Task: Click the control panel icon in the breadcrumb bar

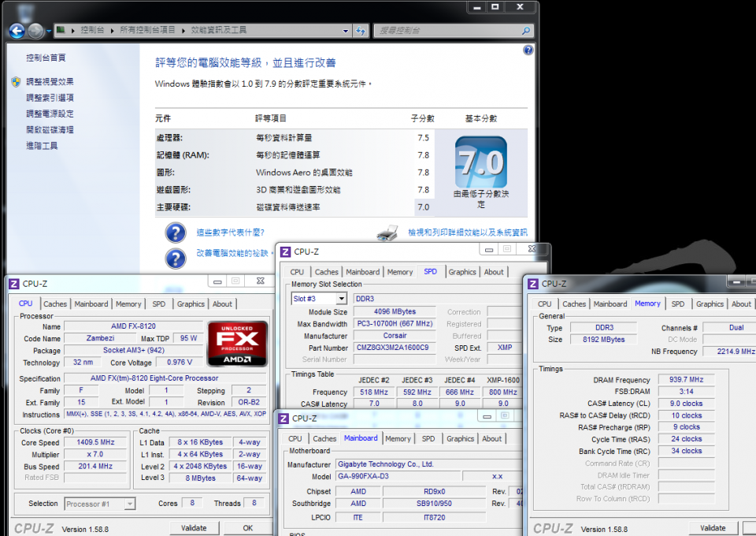Action: click(x=60, y=30)
